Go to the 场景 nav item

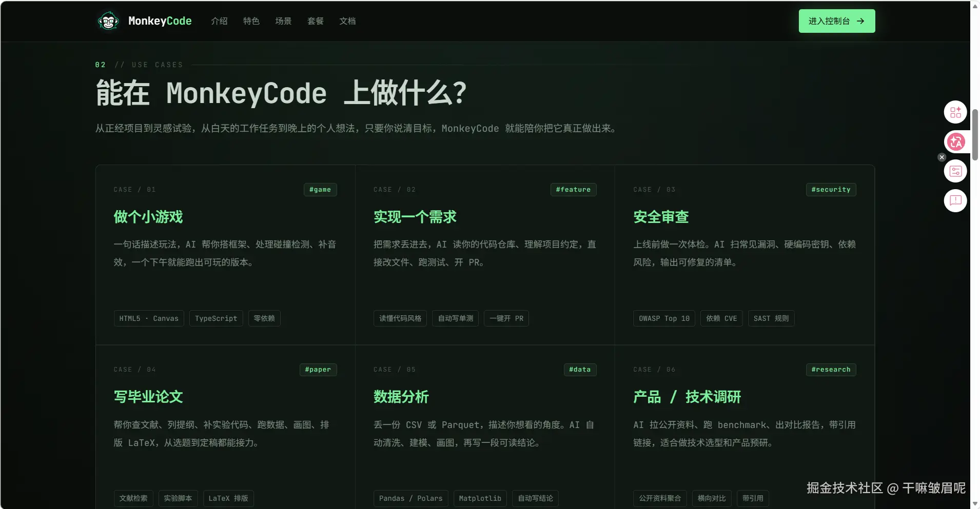(x=283, y=21)
